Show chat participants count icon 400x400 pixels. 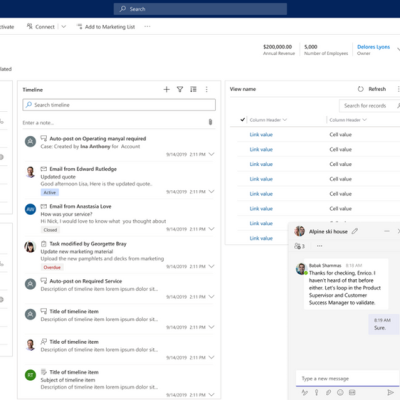click(299, 246)
